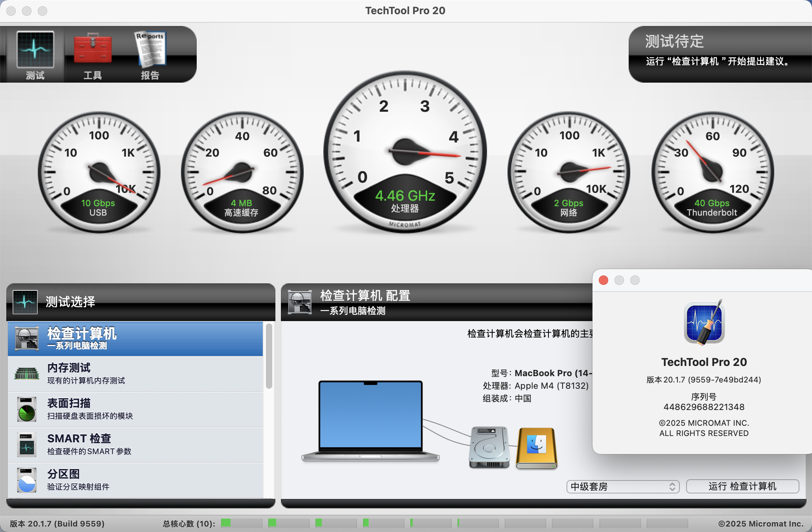Screen dimensions: 812x532
Task: Select the 检查计算机 test row
Action: (135, 339)
